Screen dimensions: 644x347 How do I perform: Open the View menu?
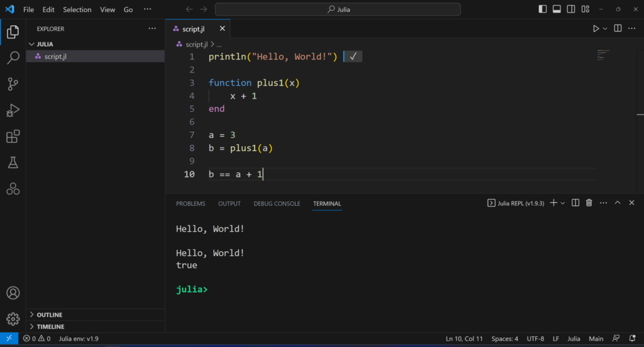coord(107,9)
